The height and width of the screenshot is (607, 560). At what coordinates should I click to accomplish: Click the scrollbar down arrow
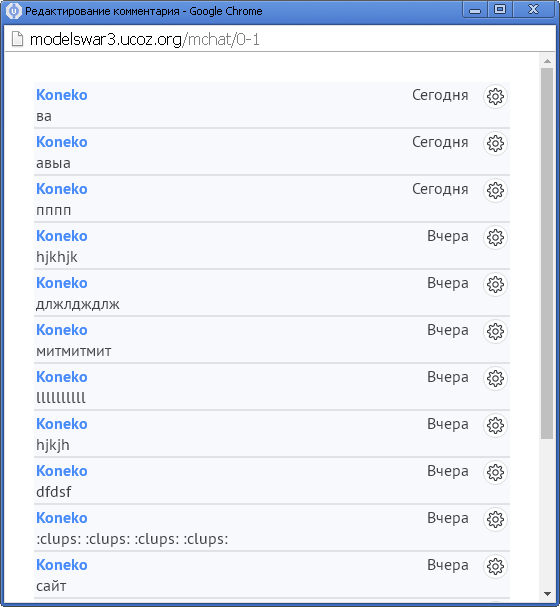point(547,593)
